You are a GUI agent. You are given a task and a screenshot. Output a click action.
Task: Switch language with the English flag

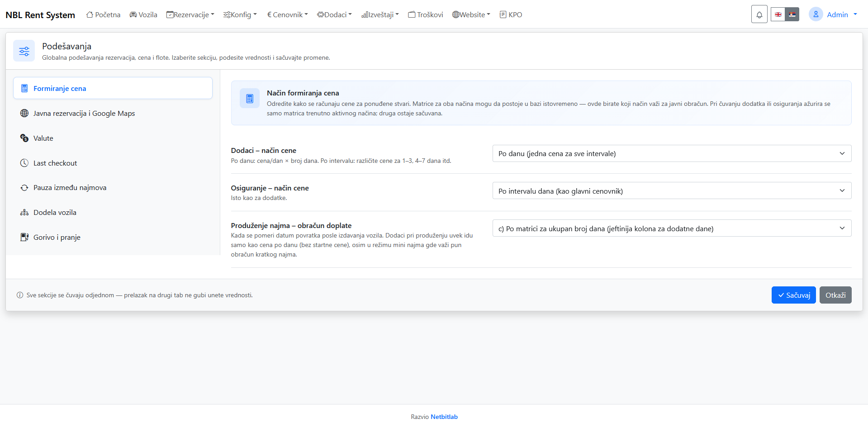[778, 14]
